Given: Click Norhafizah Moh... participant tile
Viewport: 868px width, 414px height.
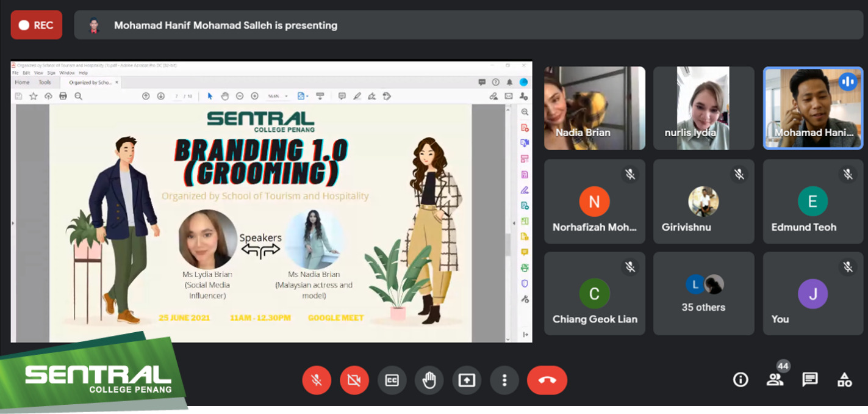Looking at the screenshot, I should (595, 202).
